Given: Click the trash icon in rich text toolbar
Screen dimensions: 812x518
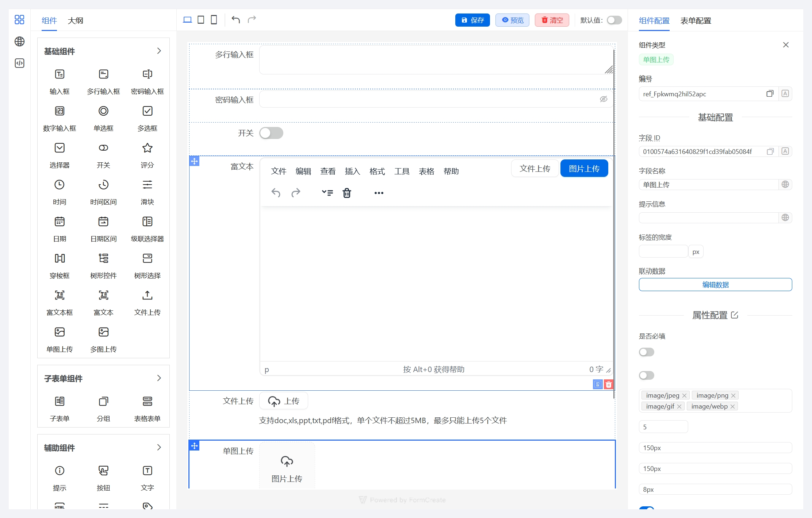Looking at the screenshot, I should (x=347, y=193).
